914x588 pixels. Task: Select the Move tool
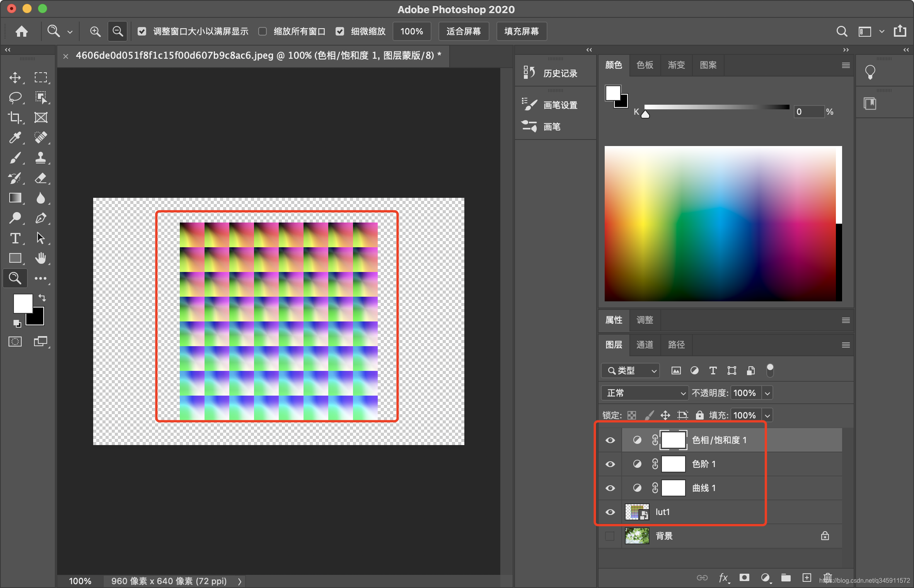click(x=15, y=77)
